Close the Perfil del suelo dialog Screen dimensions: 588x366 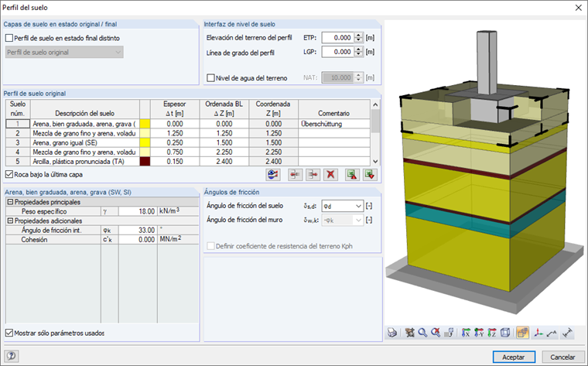click(578, 8)
